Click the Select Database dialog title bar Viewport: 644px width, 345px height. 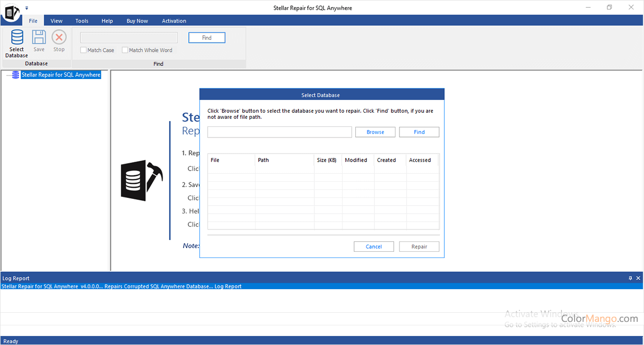click(x=322, y=95)
